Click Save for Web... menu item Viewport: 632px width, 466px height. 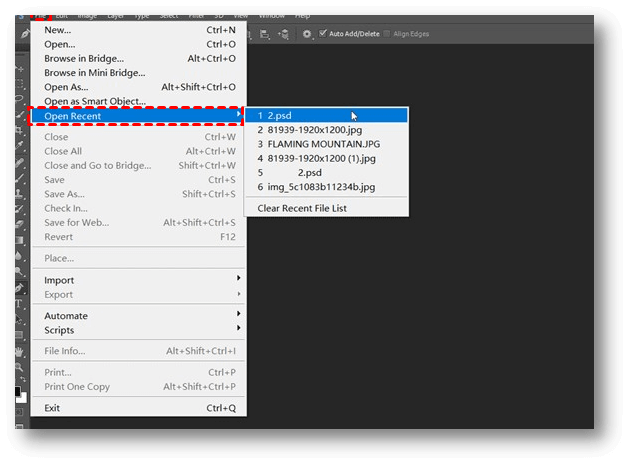(x=139, y=223)
